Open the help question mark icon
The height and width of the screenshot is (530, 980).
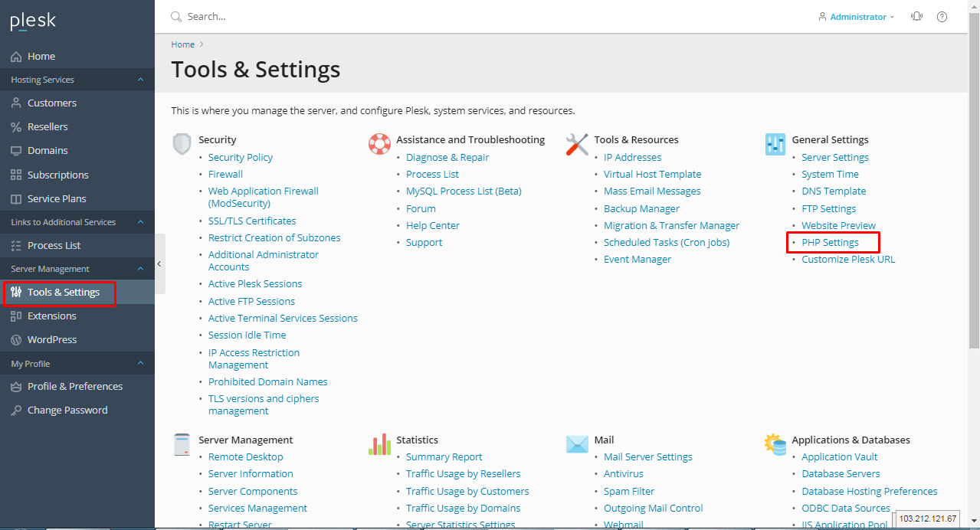pos(942,17)
